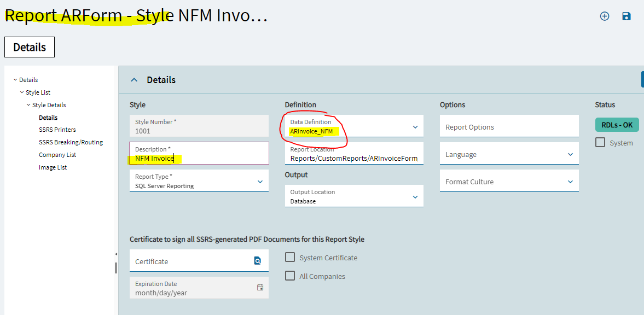Image resolution: width=644 pixels, height=315 pixels.
Task: Click the Report Location input field
Action: click(x=354, y=154)
